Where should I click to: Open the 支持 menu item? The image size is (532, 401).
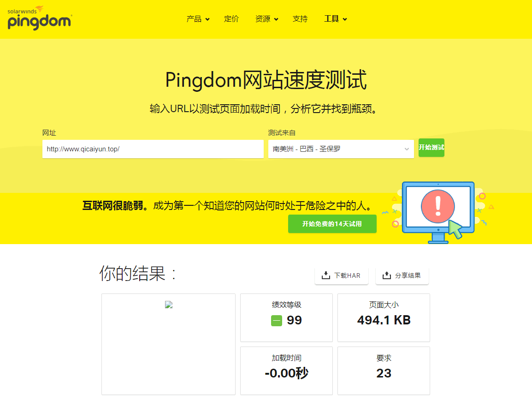300,19
